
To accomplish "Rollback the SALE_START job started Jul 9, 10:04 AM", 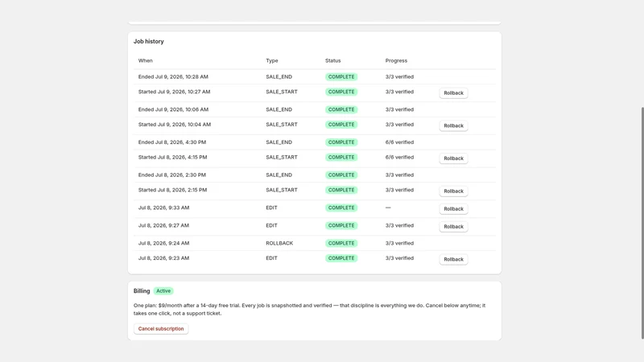I will click(453, 125).
